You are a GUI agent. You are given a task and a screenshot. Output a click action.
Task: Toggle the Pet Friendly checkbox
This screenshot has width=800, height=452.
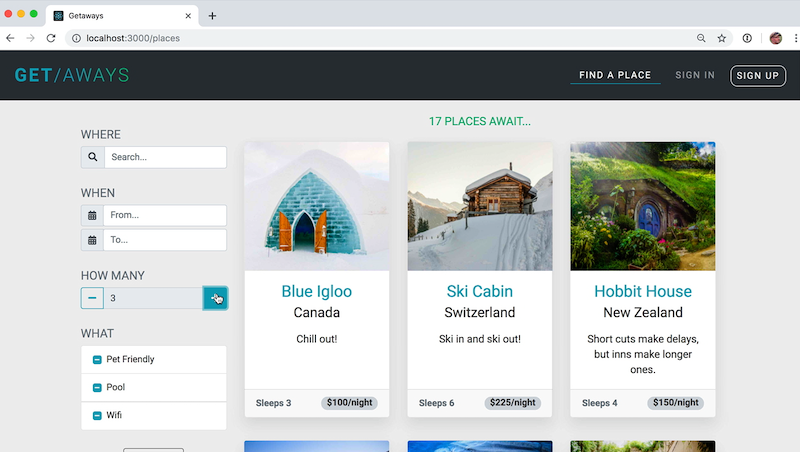97,360
